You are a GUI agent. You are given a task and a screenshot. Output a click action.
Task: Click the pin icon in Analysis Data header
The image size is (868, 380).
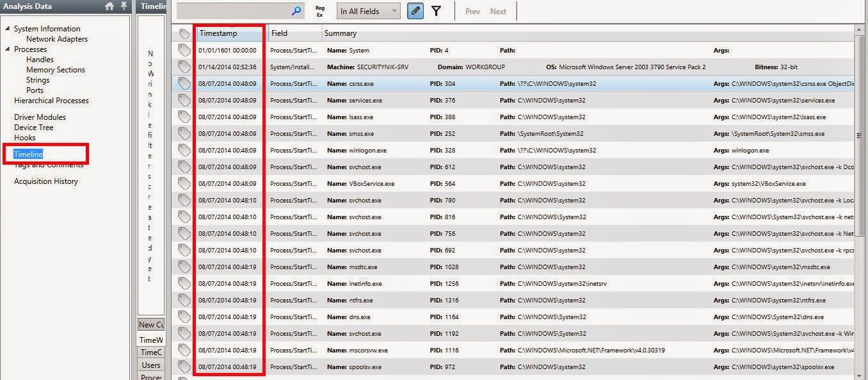tap(124, 6)
